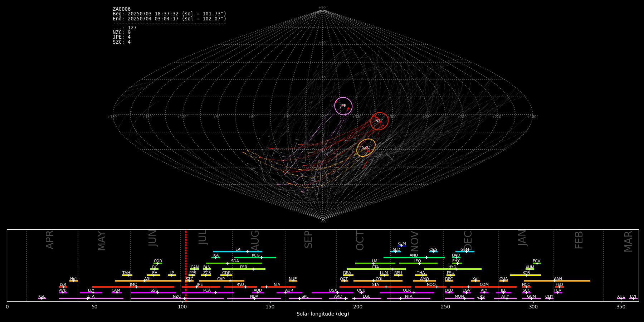Click the green KCG activity bar
The height and width of the screenshot is (322, 644).
click(x=255, y=257)
